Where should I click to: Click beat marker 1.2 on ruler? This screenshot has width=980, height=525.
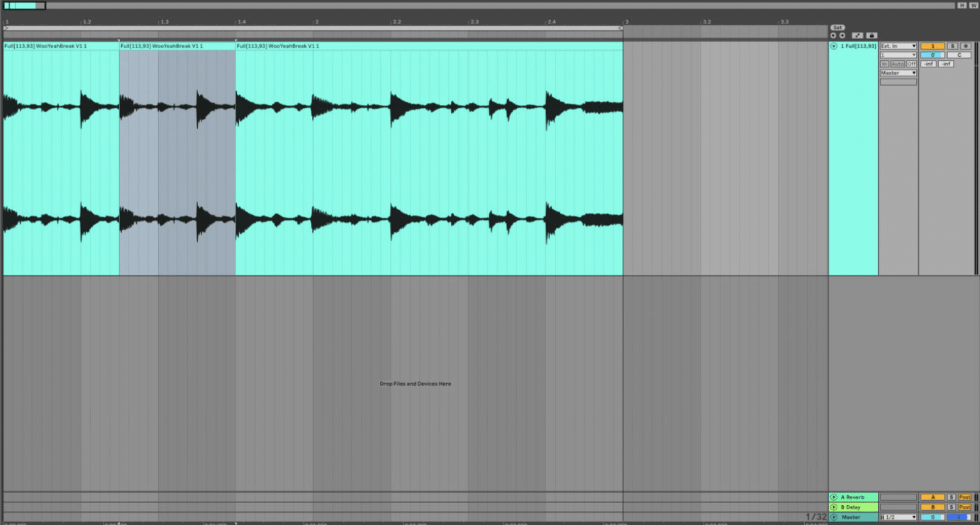(87, 22)
